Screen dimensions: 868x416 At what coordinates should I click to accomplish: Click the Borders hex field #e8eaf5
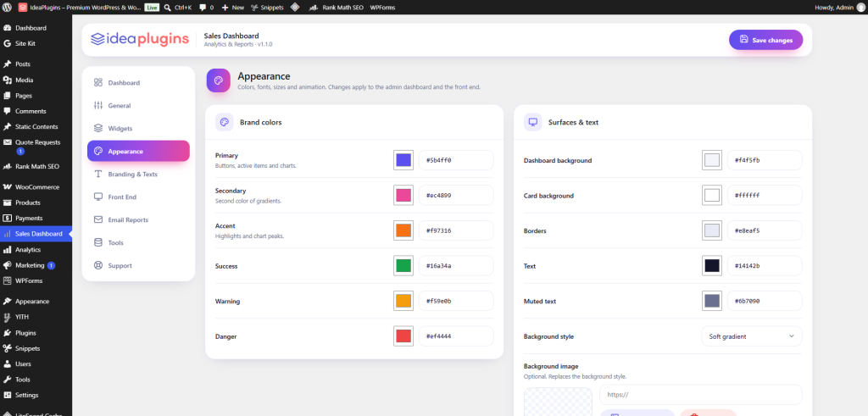pyautogui.click(x=765, y=230)
